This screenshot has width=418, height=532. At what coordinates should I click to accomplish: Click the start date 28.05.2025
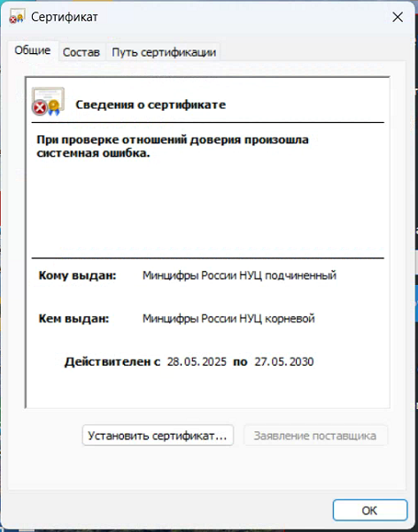point(197,362)
